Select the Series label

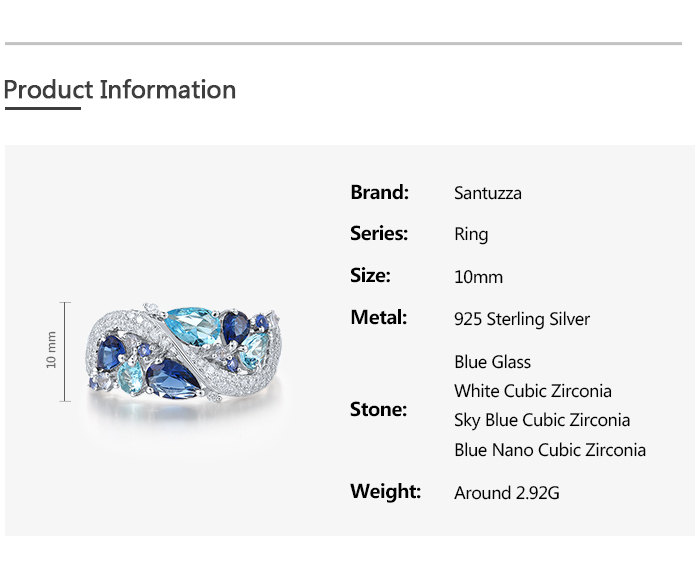tap(379, 234)
